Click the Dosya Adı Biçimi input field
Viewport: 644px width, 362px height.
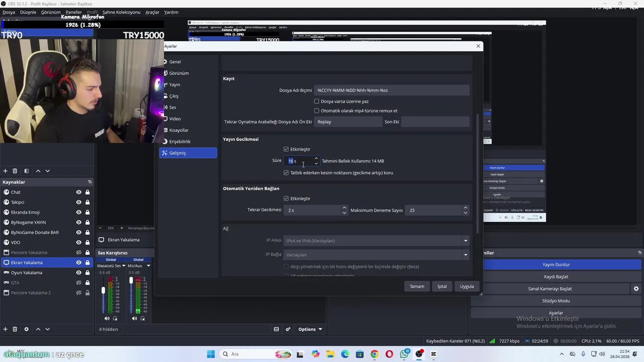tap(391, 90)
